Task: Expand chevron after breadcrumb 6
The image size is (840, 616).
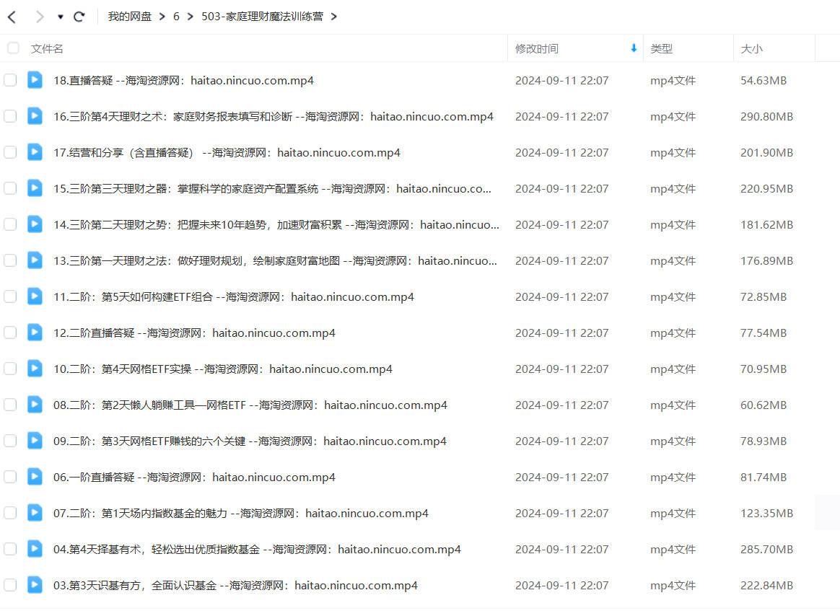Action: coord(191,17)
